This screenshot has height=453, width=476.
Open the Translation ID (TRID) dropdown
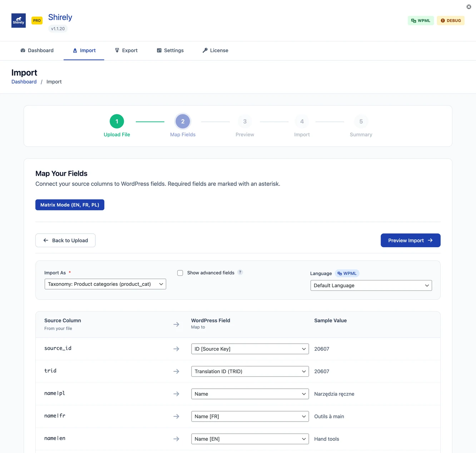[x=250, y=372]
